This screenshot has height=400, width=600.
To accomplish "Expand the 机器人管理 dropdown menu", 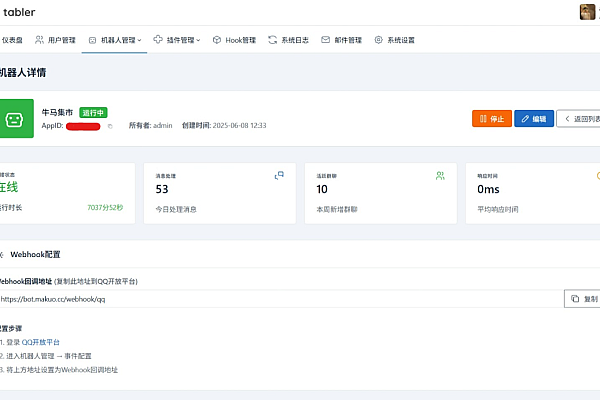I will click(114, 40).
